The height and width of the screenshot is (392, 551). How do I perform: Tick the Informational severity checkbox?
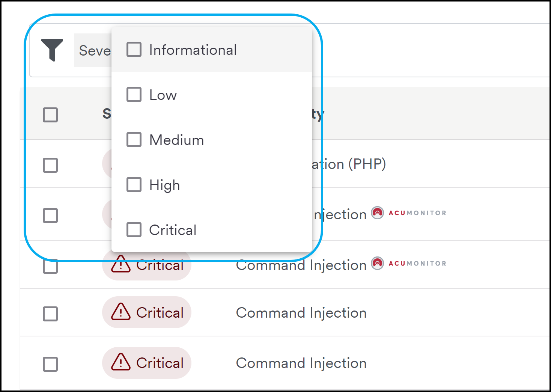click(134, 49)
